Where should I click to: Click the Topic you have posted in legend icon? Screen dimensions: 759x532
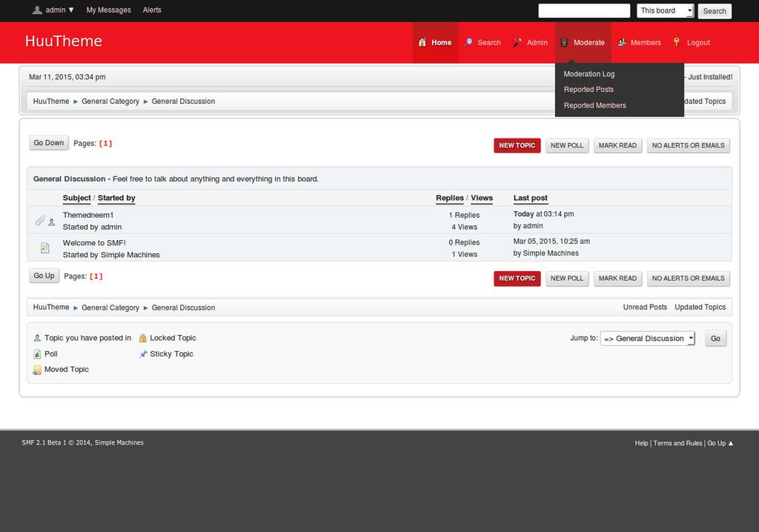pos(37,338)
